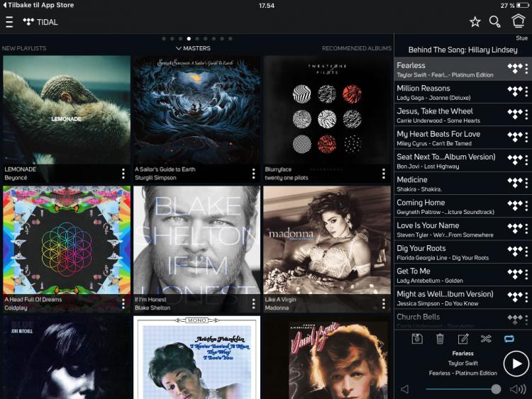Toggle shuffle playback
Image resolution: width=532 pixels, height=399 pixels.
486,339
